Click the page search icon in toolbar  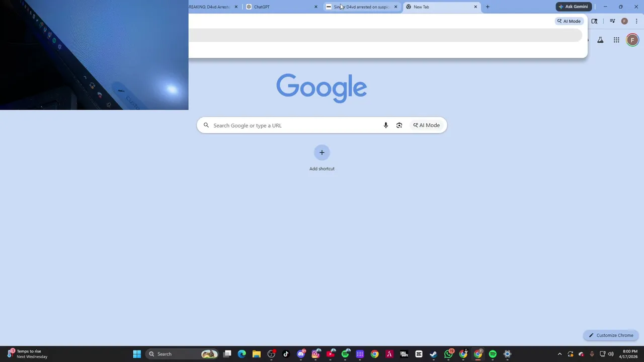(x=594, y=21)
